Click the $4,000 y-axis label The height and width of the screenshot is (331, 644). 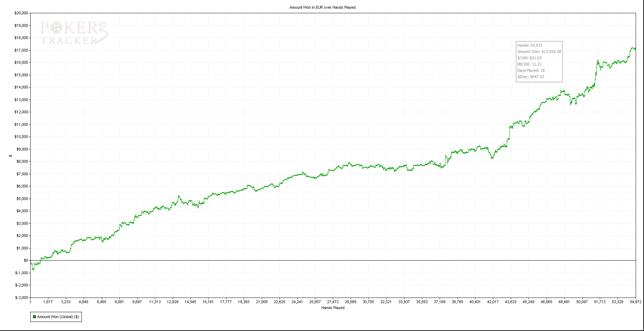(22, 211)
